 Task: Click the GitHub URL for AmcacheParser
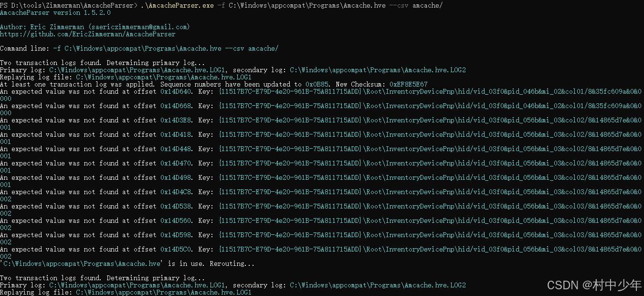click(x=88, y=34)
